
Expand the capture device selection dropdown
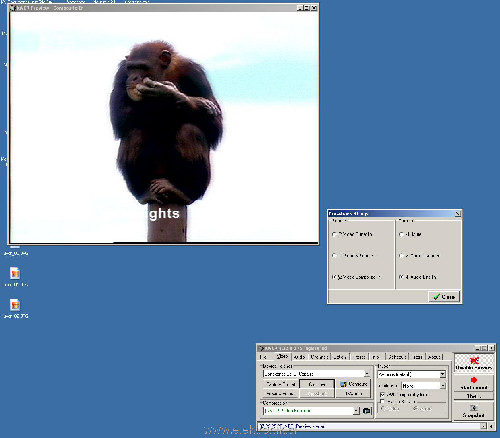coord(367,374)
